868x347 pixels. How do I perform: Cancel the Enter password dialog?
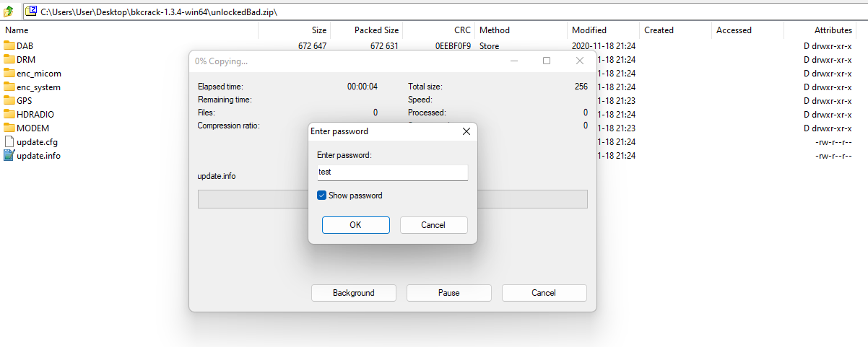[x=433, y=225]
